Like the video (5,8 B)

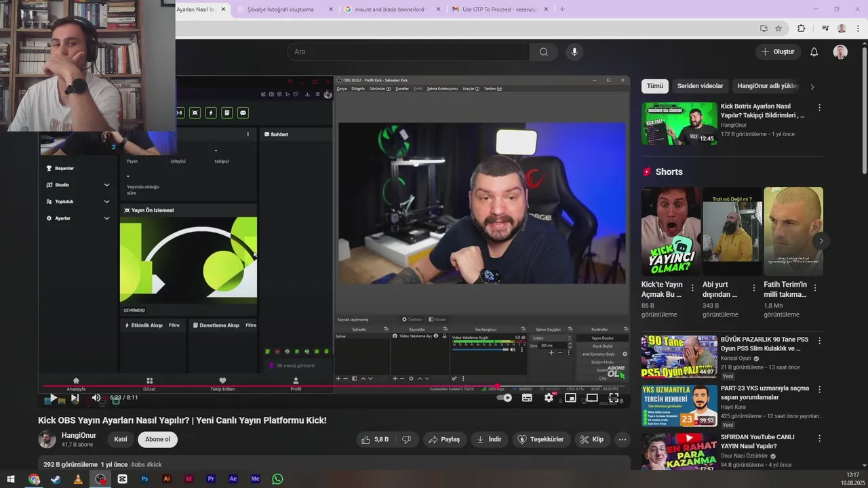coord(375,439)
